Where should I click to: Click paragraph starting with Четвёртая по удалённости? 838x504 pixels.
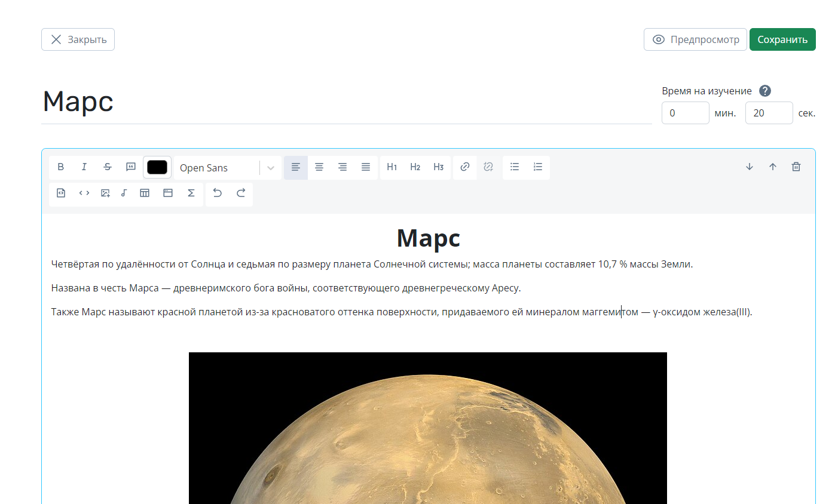(372, 264)
